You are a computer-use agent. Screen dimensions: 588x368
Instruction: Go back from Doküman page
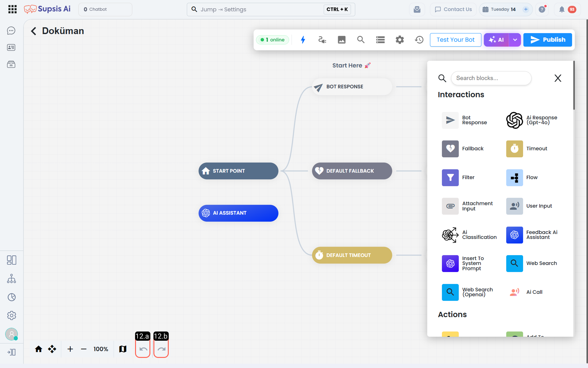pyautogui.click(x=34, y=31)
